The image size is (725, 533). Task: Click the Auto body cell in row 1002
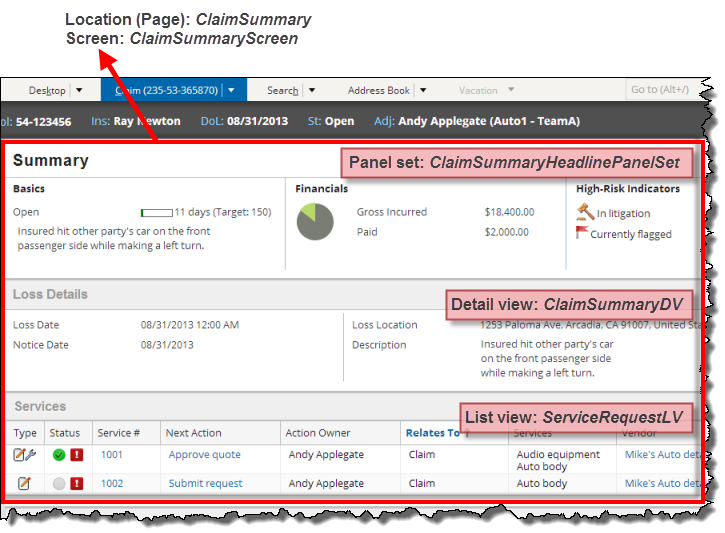point(541,483)
